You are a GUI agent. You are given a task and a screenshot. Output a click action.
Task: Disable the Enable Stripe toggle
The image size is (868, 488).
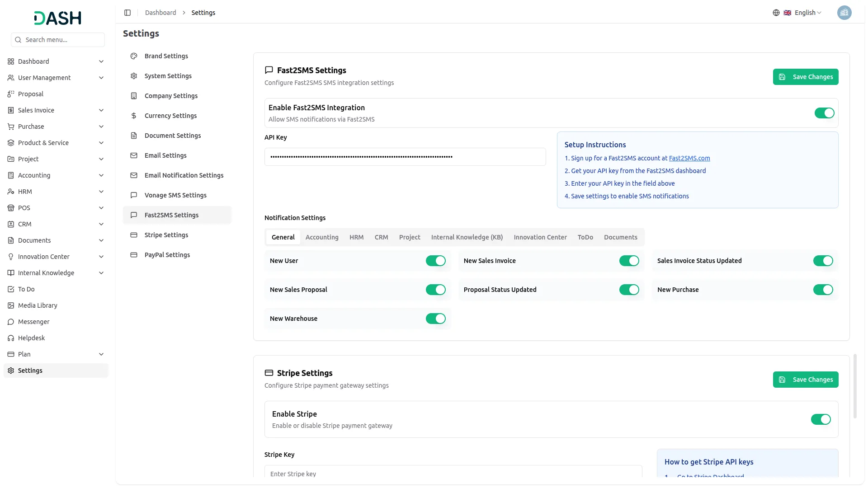pos(821,419)
